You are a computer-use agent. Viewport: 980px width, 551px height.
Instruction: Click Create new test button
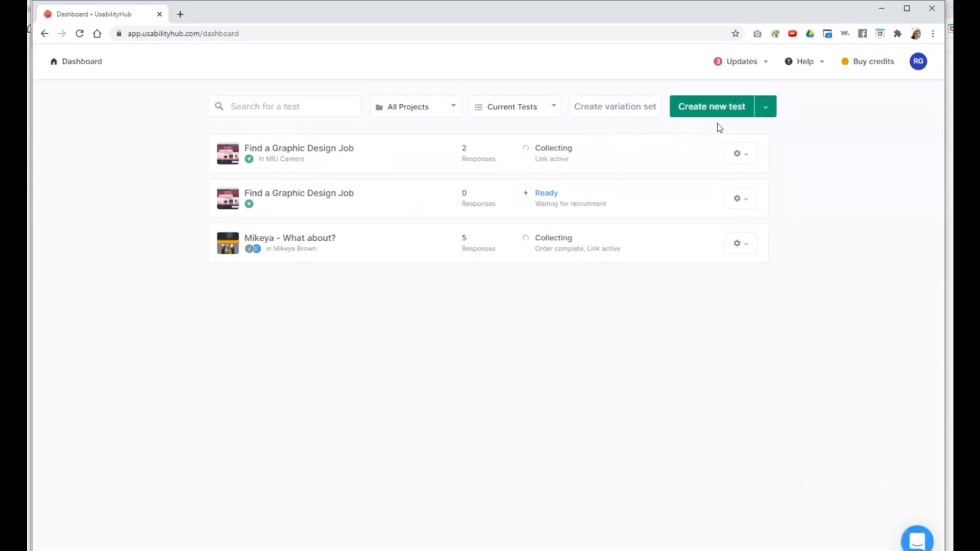[x=712, y=107]
